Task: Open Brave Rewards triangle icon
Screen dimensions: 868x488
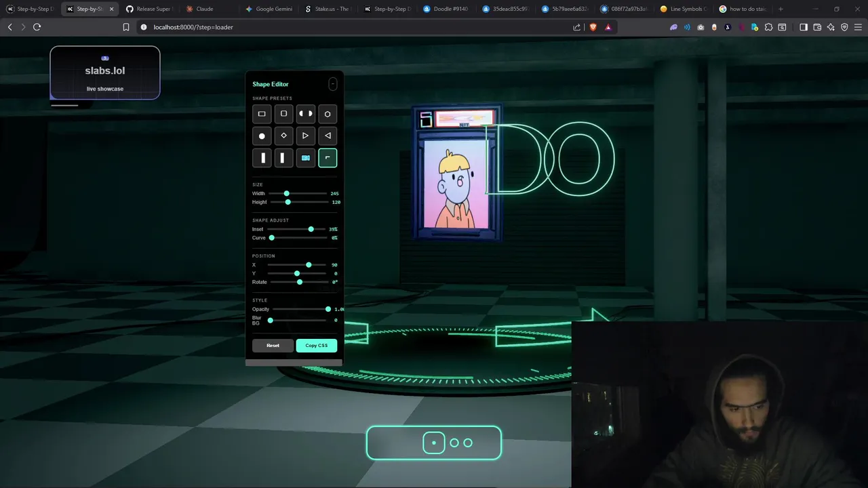Action: tap(608, 27)
